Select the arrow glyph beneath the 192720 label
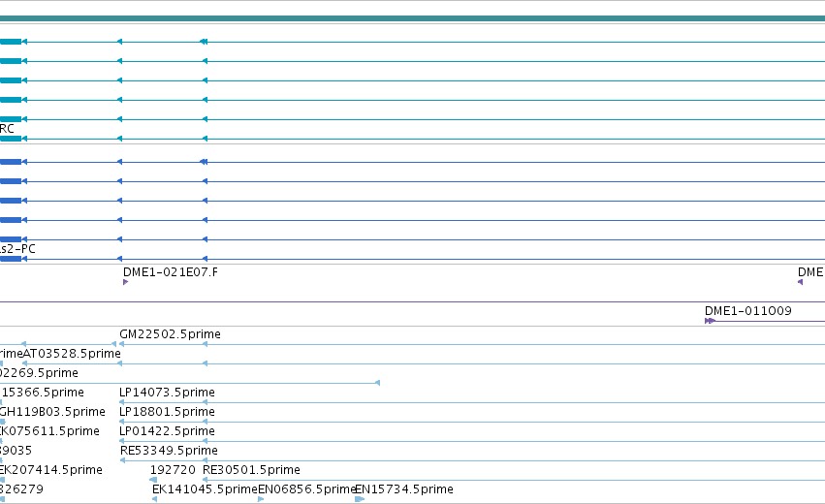This screenshot has height=504, width=825. (x=153, y=480)
